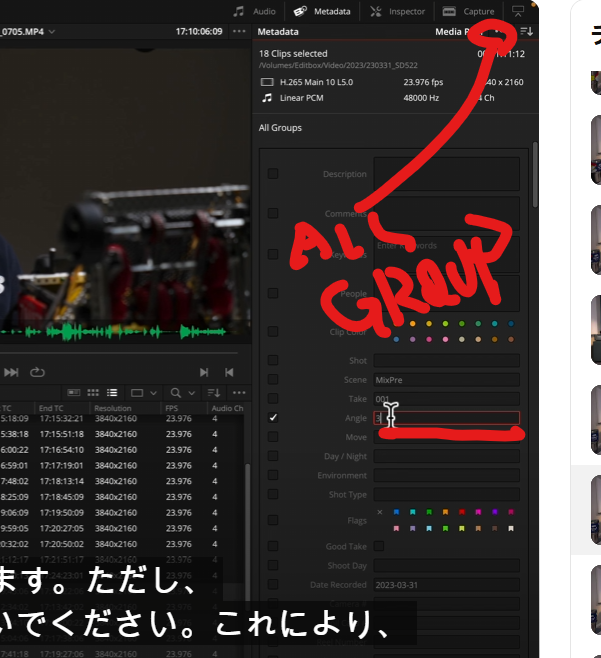
Task: Open the Inspector panel tab
Action: pyautogui.click(x=397, y=11)
